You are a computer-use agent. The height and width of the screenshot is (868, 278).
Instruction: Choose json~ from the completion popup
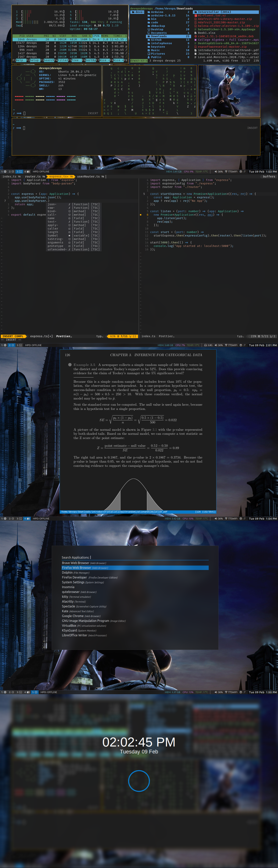tap(74, 204)
